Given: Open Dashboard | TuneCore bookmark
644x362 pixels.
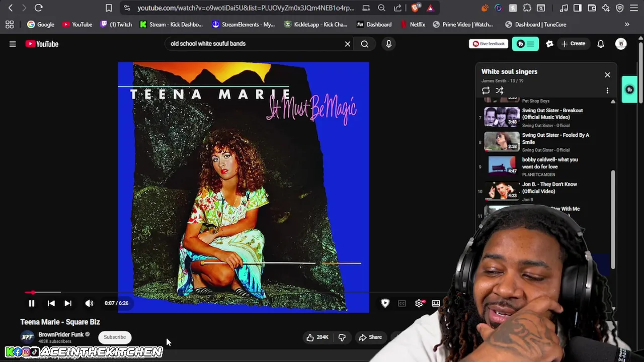Looking at the screenshot, I should pyautogui.click(x=536, y=24).
